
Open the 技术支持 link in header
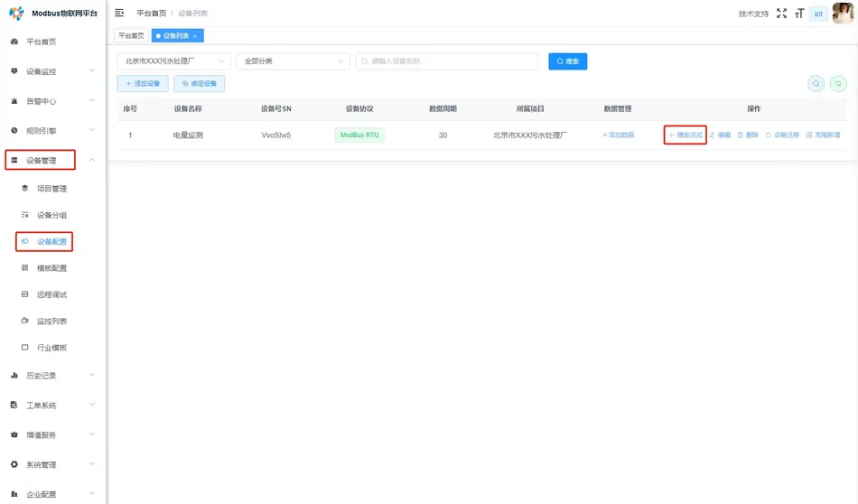753,14
